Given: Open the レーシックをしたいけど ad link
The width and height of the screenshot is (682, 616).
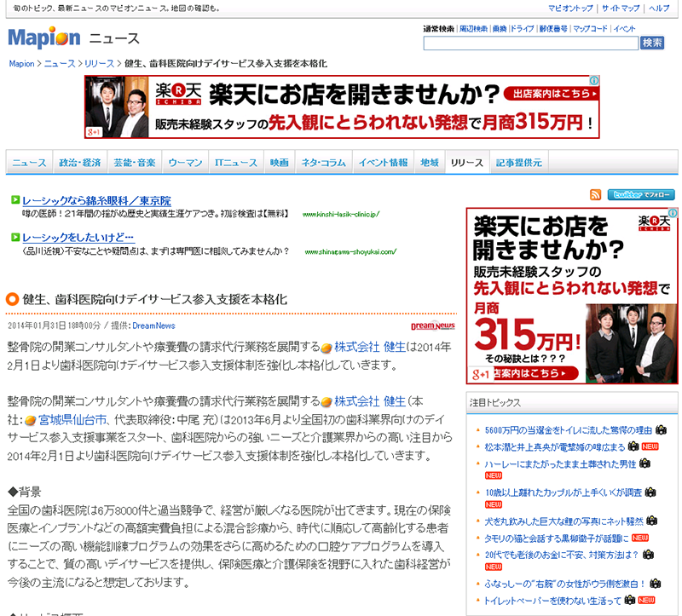Looking at the screenshot, I should pyautogui.click(x=78, y=238).
